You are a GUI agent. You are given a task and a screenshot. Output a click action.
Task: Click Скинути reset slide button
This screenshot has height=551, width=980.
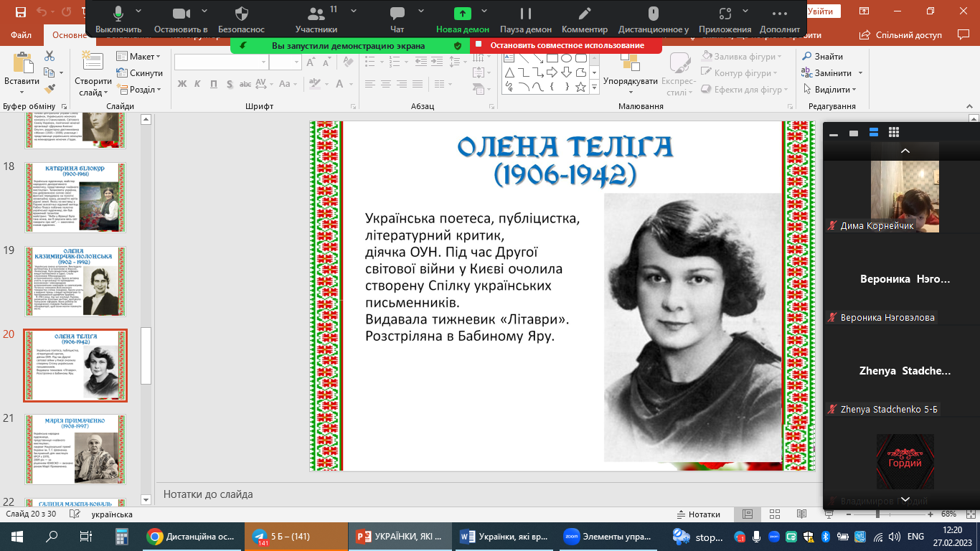(140, 73)
